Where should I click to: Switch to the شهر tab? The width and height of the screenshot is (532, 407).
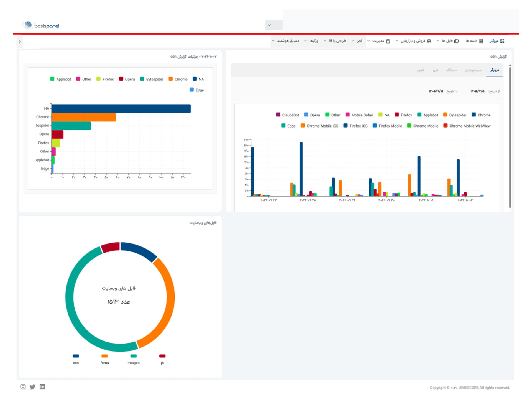pos(435,70)
